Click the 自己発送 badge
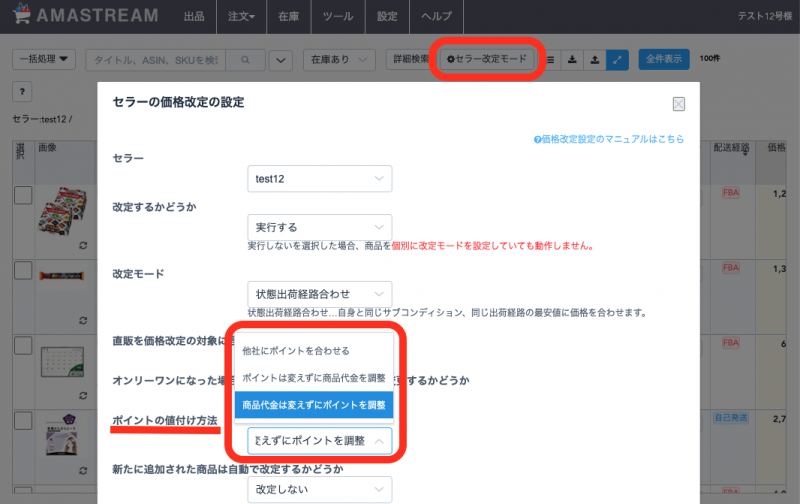The width and height of the screenshot is (800, 504). (x=731, y=417)
